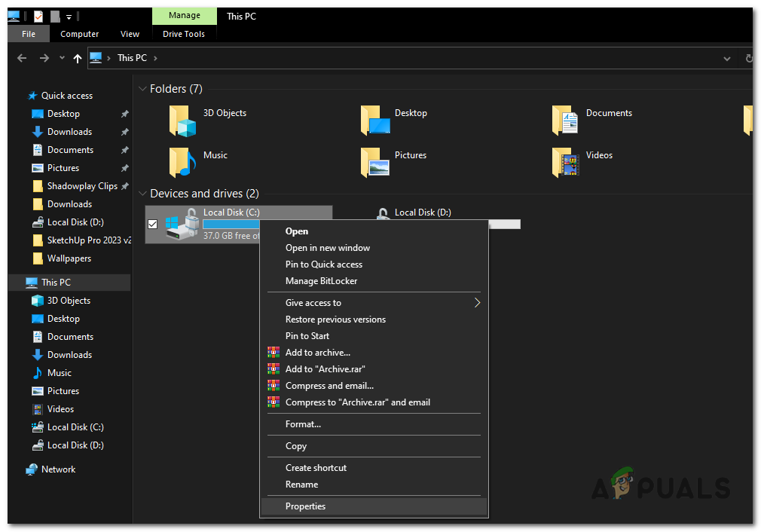Collapse the Devices and drives section

click(142, 194)
